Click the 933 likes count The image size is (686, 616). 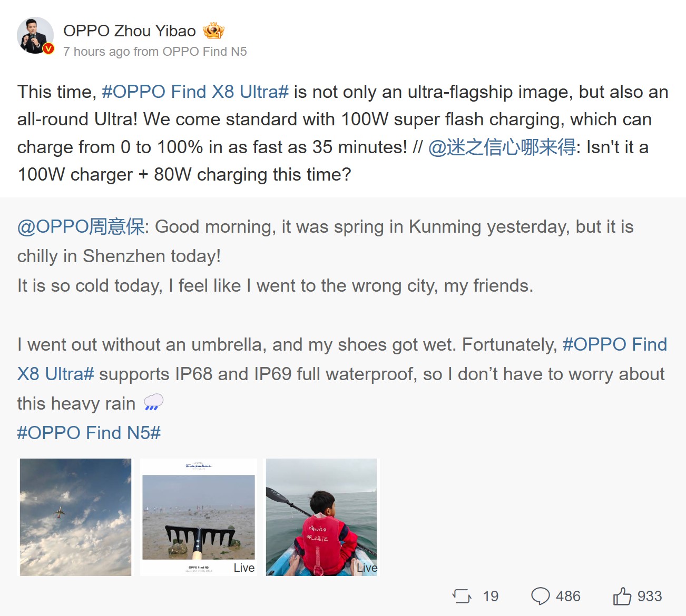point(650,596)
